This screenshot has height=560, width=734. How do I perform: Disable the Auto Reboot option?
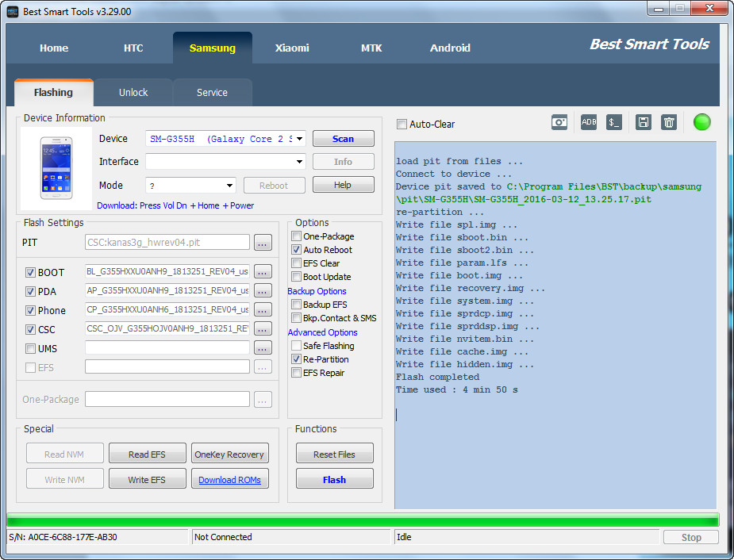296,249
